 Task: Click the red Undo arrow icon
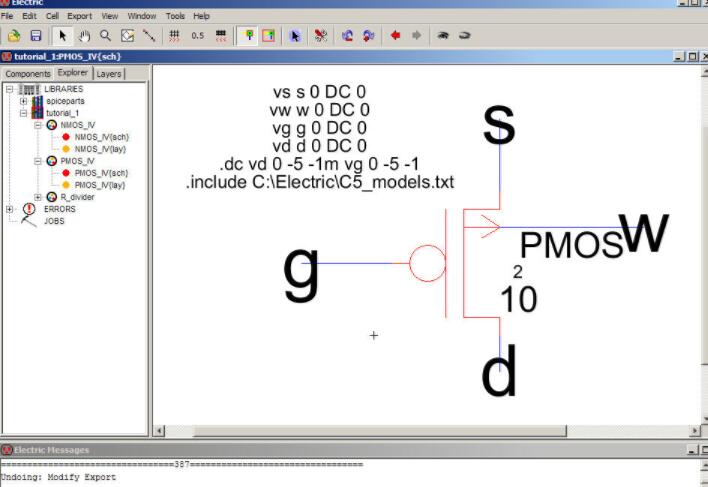point(395,35)
